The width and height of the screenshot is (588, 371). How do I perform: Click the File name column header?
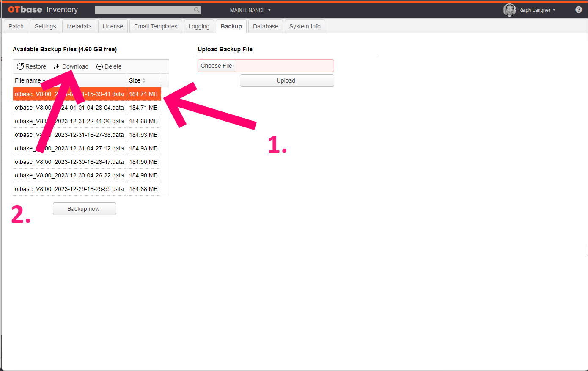(x=70, y=80)
